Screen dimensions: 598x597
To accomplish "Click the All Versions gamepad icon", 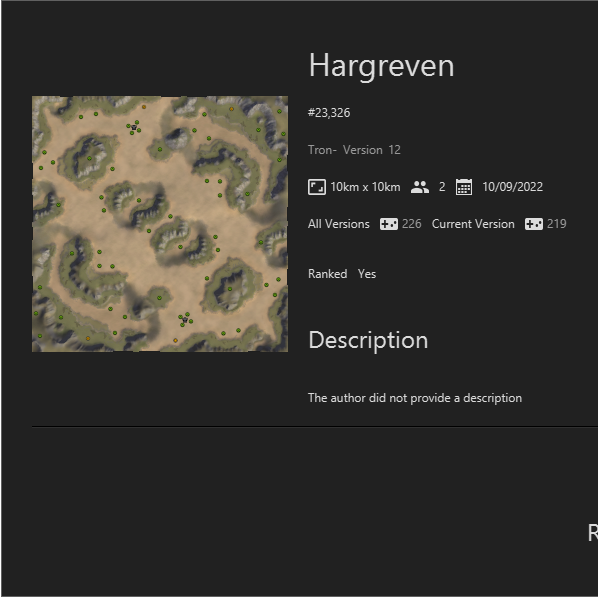I will point(389,224).
